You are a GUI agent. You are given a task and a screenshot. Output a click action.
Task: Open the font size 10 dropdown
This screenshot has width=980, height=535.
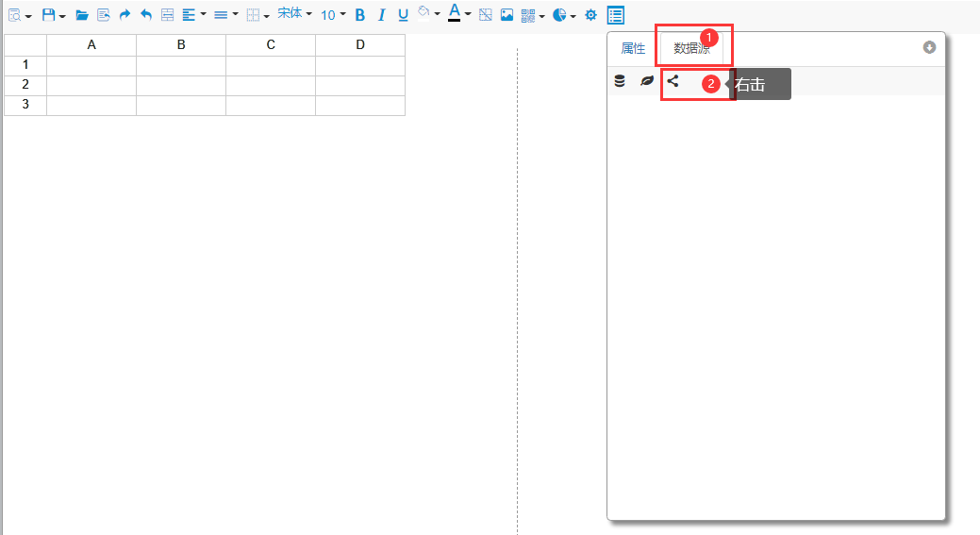point(333,15)
